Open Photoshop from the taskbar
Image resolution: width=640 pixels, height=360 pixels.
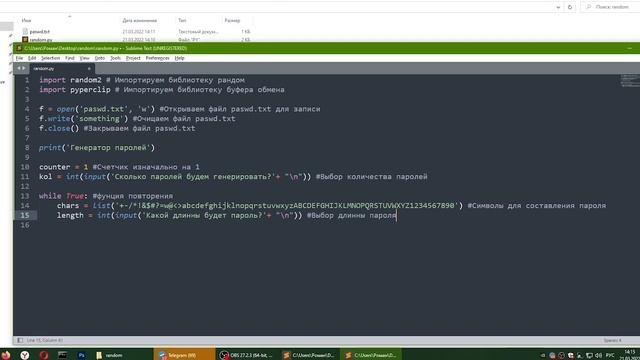(x=81, y=355)
